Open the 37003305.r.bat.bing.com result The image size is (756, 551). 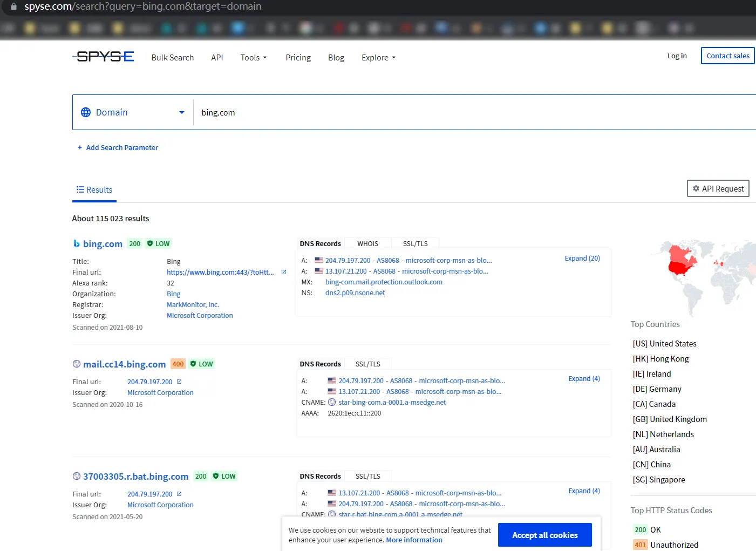point(135,477)
